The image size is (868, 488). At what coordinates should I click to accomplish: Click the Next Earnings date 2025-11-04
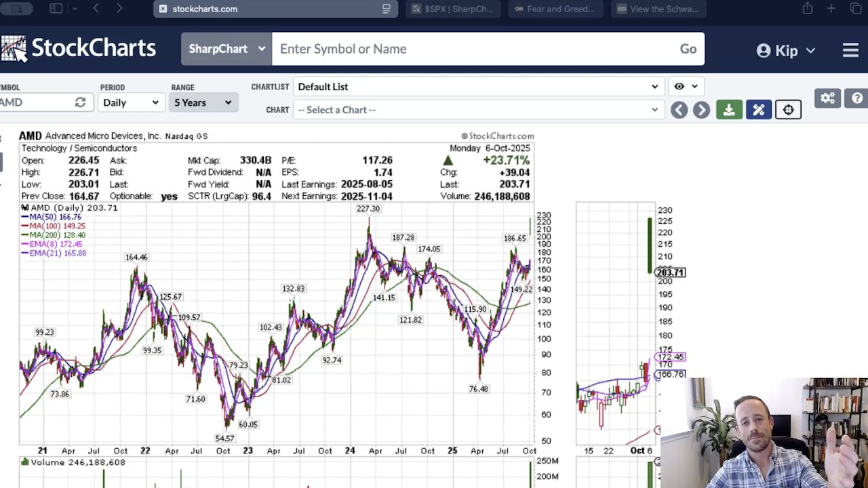[x=366, y=197]
